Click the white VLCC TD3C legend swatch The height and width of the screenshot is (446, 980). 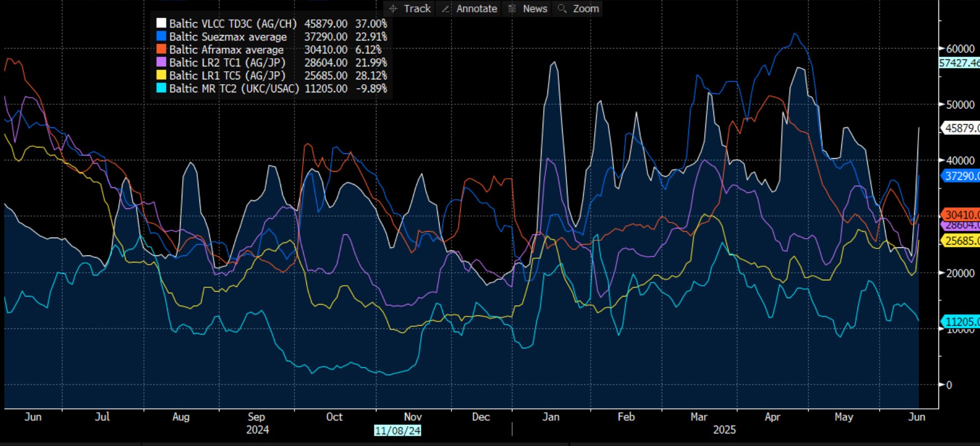coord(161,23)
